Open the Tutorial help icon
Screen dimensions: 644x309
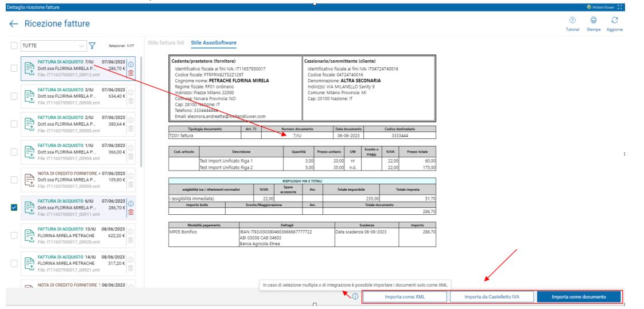tap(572, 20)
